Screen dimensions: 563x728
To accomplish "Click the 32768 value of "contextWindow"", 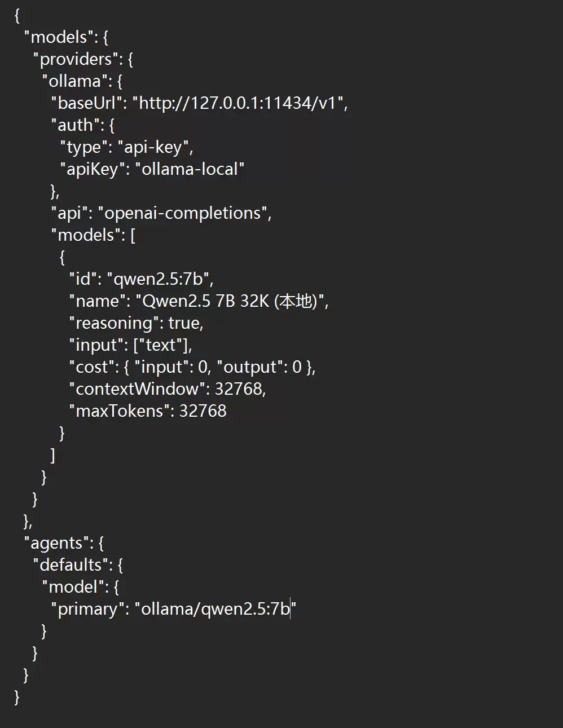I will click(x=238, y=389).
